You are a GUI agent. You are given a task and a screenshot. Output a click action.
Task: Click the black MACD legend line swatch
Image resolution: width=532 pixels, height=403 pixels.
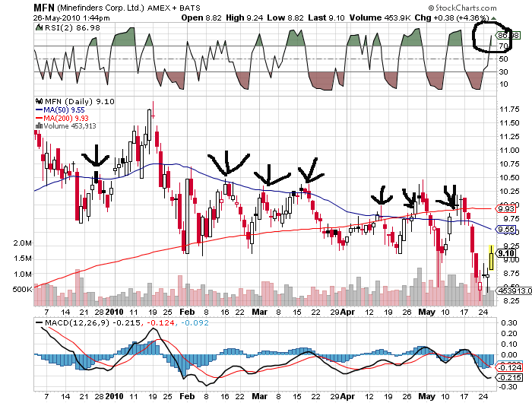coord(40,322)
